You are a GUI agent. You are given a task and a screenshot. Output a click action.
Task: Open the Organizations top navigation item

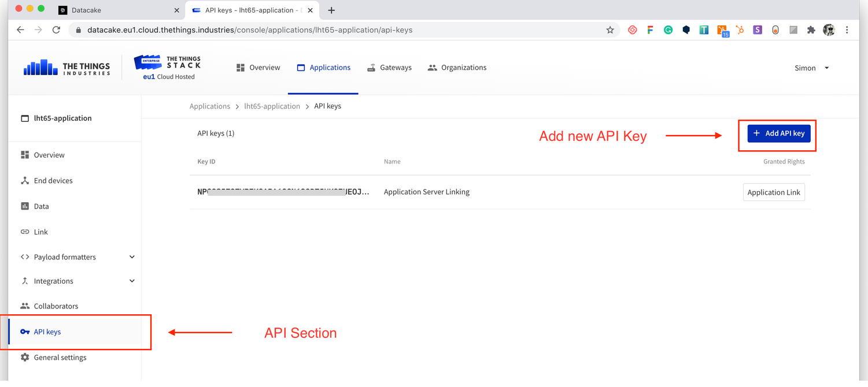(x=457, y=68)
